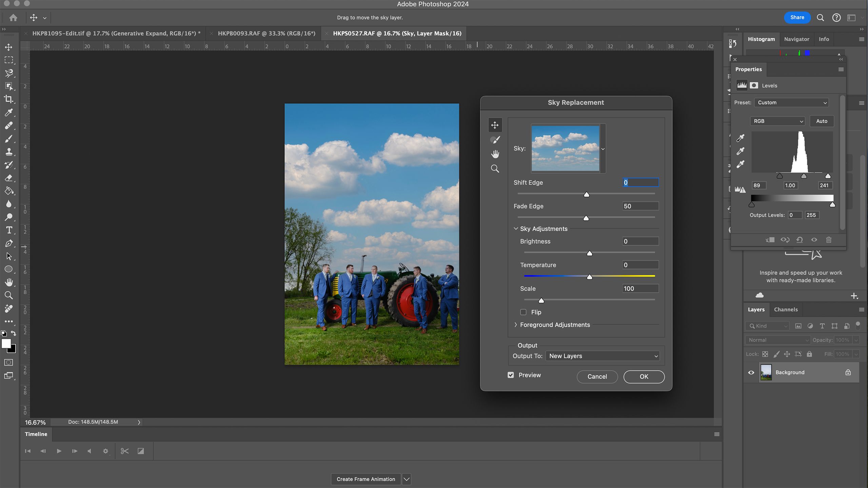
Task: Select the Brush tool
Action: pyautogui.click(x=8, y=138)
